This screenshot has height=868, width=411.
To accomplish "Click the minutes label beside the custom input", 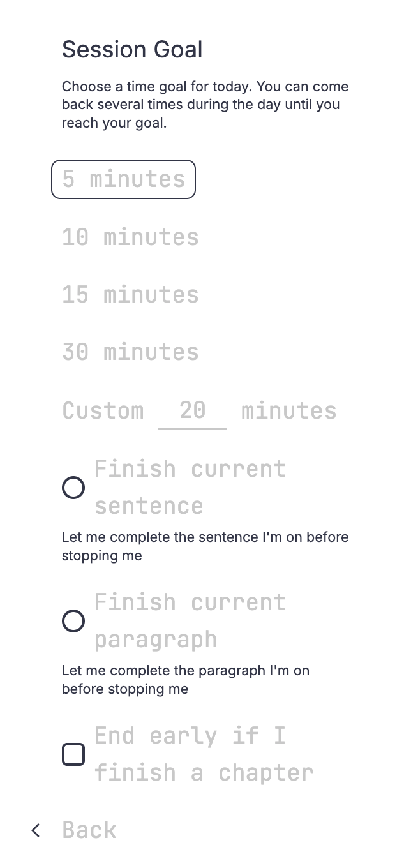I will 289,410.
